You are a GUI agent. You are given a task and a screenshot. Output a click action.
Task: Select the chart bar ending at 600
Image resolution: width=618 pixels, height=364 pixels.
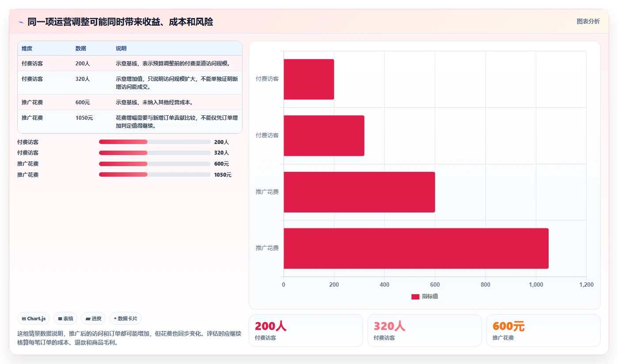pos(359,192)
